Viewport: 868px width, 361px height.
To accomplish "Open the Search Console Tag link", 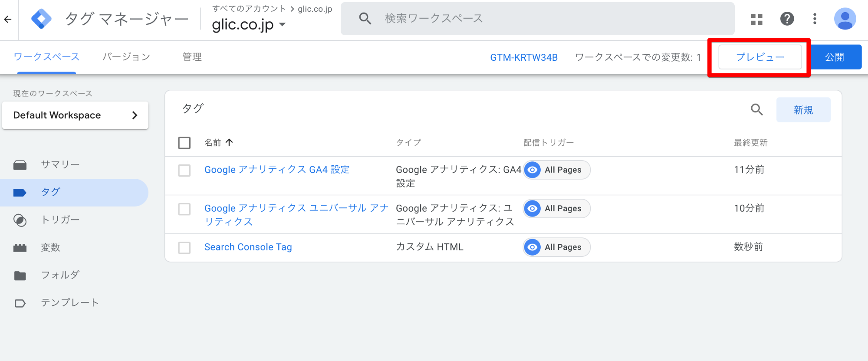I will coord(248,247).
